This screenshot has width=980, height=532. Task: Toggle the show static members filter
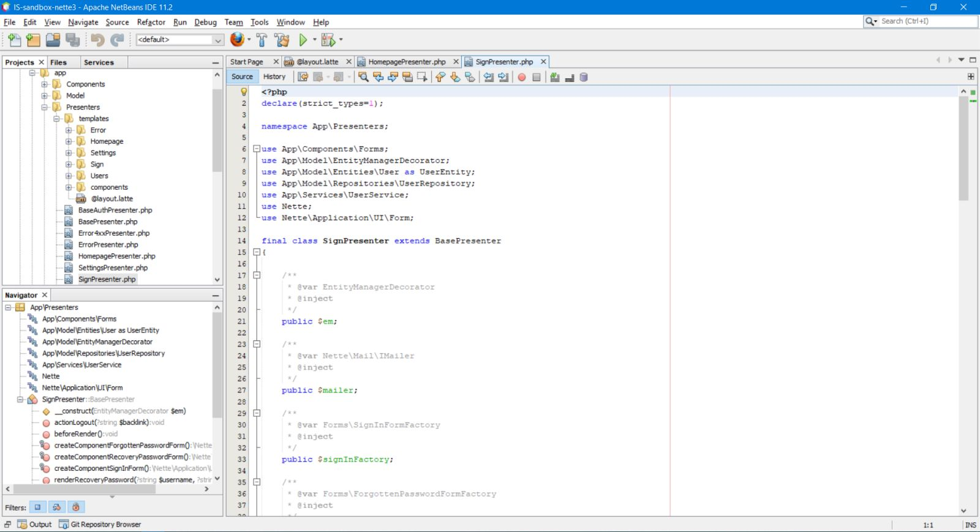(56, 507)
